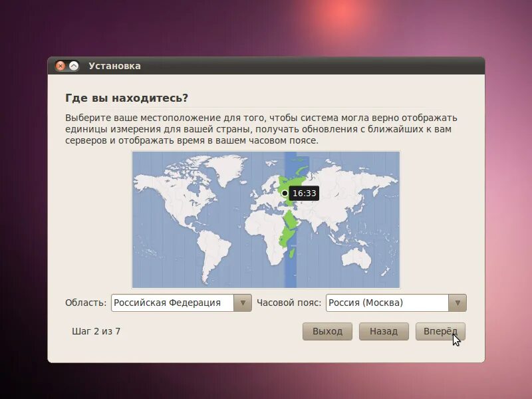Click Australia on the timezone map
Image resolution: width=532 pixels, height=399 pixels.
pos(355,259)
